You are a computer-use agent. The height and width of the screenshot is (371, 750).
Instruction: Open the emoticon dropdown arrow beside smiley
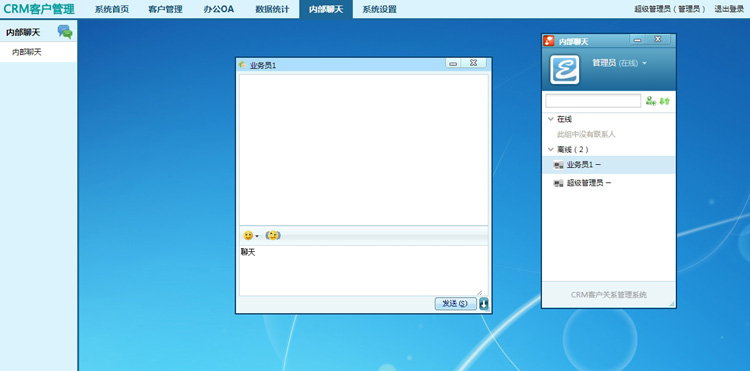click(x=257, y=236)
